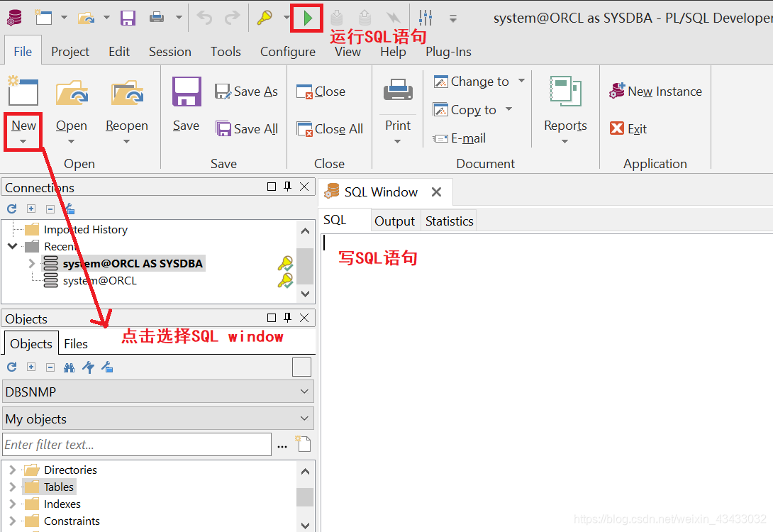The height and width of the screenshot is (532, 773).
Task: Pin the Connections panel
Action: click(x=287, y=187)
